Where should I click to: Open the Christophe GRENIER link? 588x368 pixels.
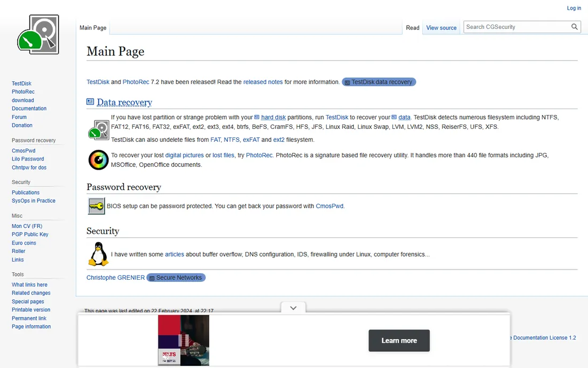(115, 278)
